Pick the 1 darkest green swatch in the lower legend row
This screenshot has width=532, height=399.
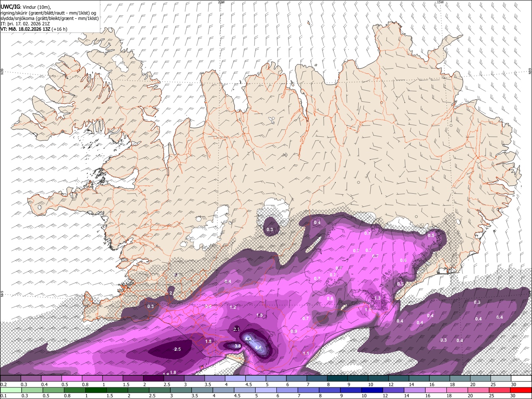(x=96, y=390)
